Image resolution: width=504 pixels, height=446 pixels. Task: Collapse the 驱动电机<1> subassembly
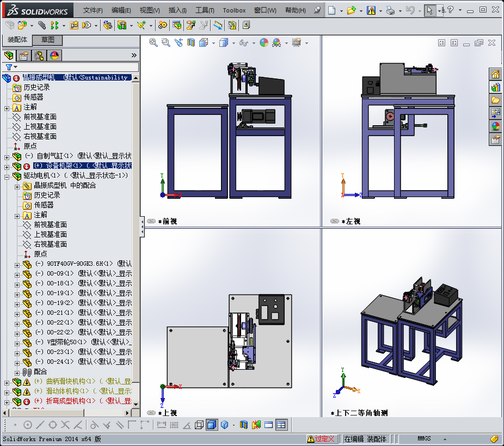pos(7,177)
